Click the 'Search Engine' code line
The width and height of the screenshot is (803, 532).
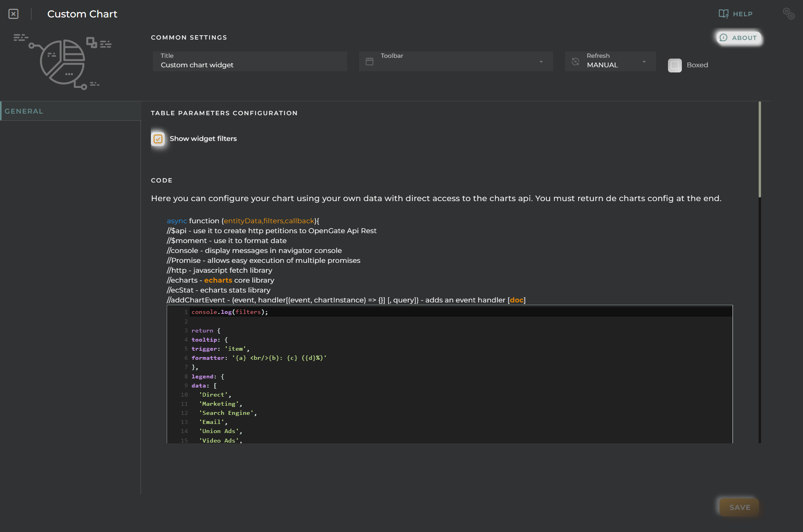[228, 413]
